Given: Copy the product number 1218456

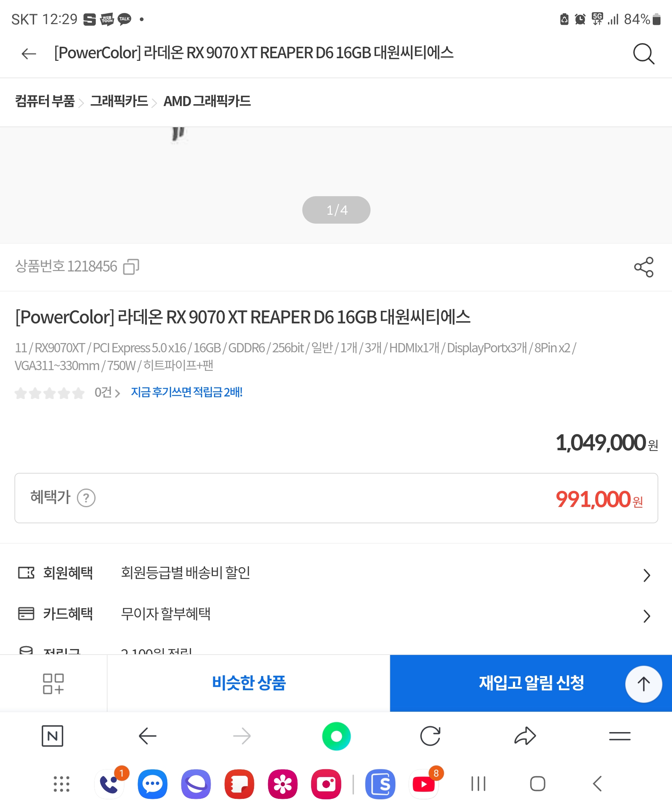Looking at the screenshot, I should tap(131, 267).
